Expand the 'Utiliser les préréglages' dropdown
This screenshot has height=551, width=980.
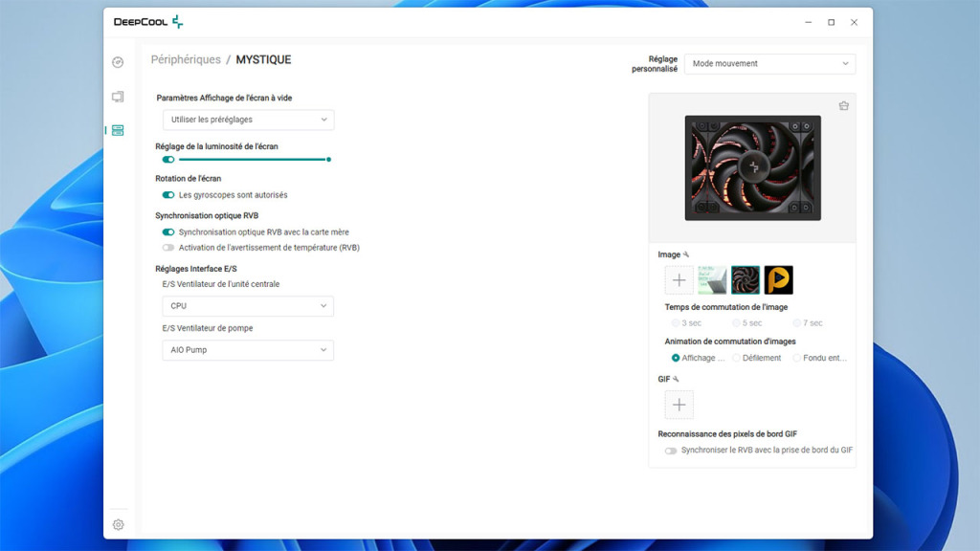coord(246,120)
